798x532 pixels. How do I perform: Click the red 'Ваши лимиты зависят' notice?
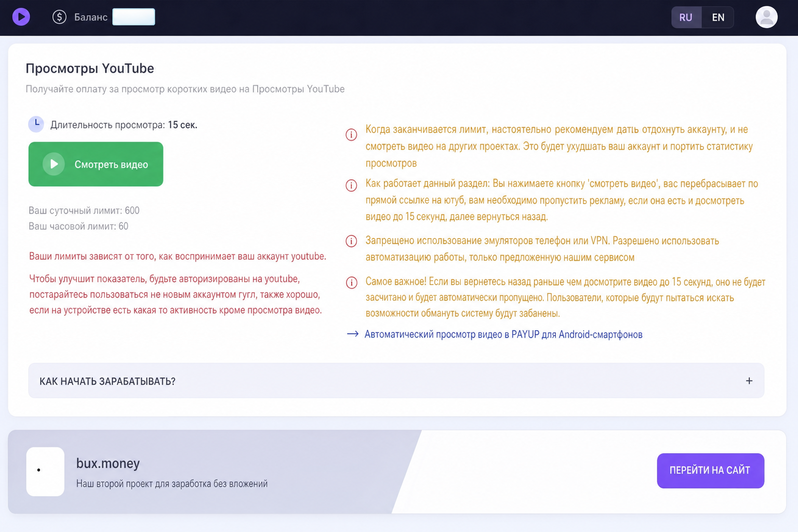[178, 256]
